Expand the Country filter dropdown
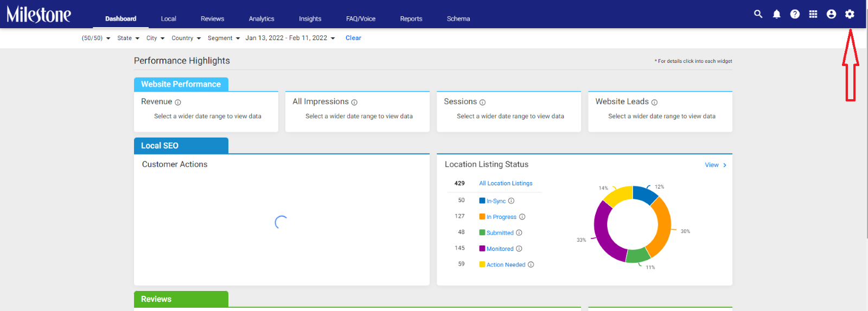Screen dimensions: 868x311 [186, 38]
